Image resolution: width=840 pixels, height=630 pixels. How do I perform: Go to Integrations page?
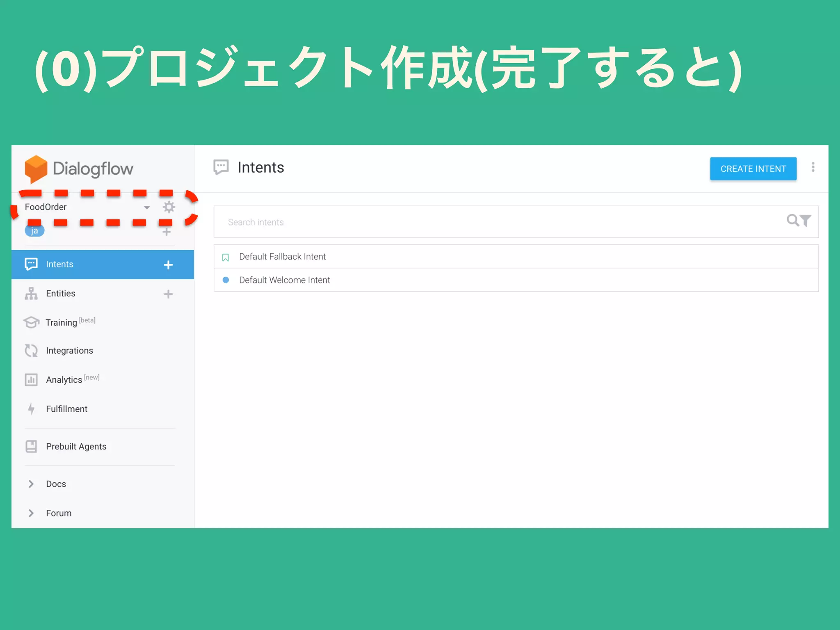[69, 351]
